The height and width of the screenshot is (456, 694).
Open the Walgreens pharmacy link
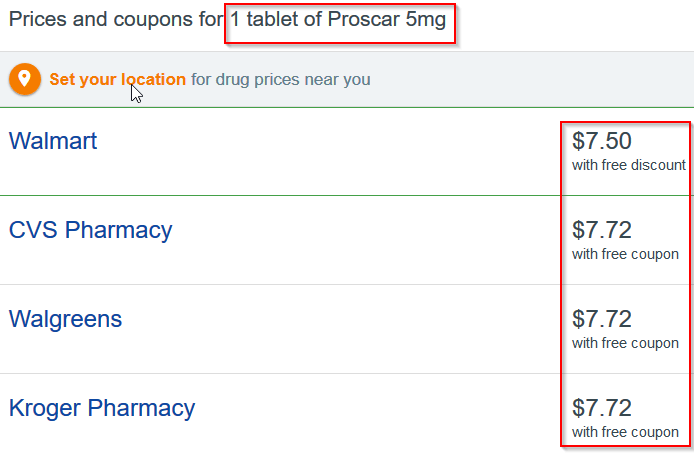coord(65,319)
